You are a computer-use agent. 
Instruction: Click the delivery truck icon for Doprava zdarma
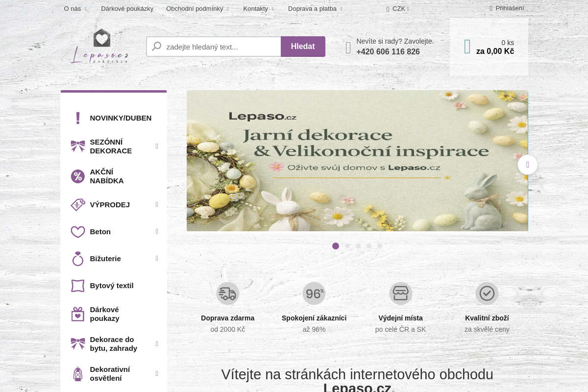tap(228, 294)
